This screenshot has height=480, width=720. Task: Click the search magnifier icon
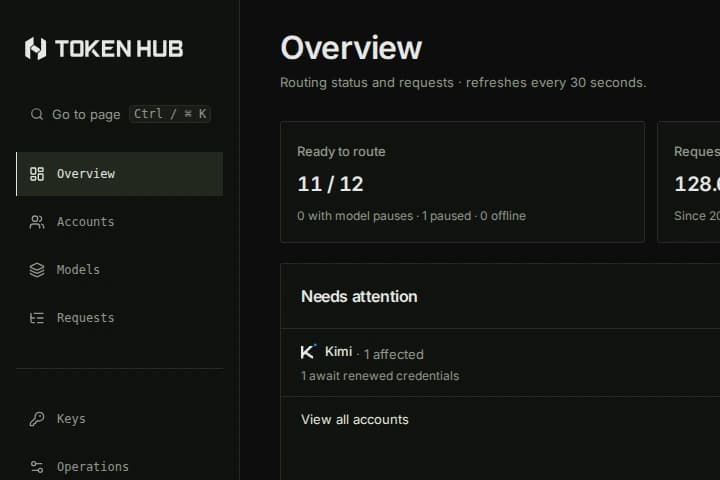(37, 114)
